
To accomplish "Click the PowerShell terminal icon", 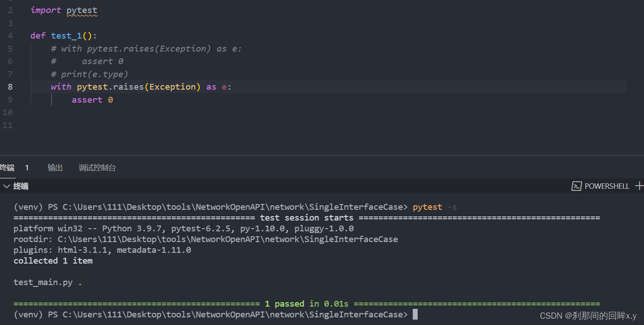I will [x=576, y=186].
